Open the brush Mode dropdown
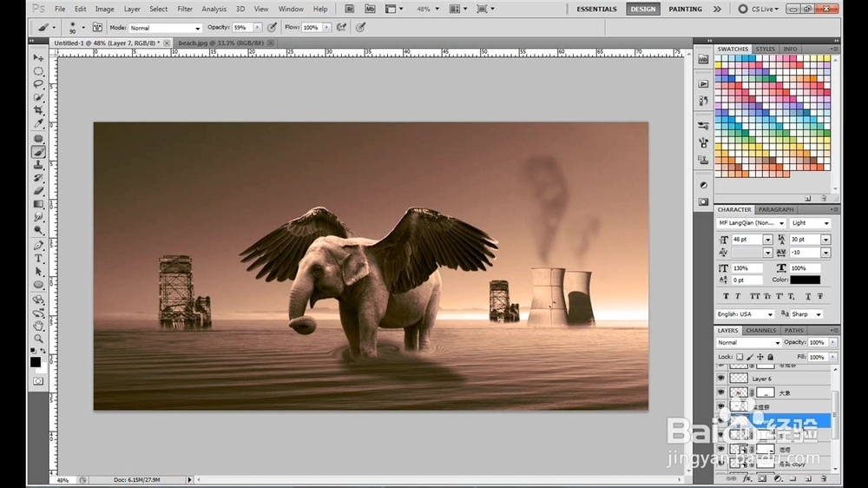The height and width of the screenshot is (488, 868). (165, 28)
